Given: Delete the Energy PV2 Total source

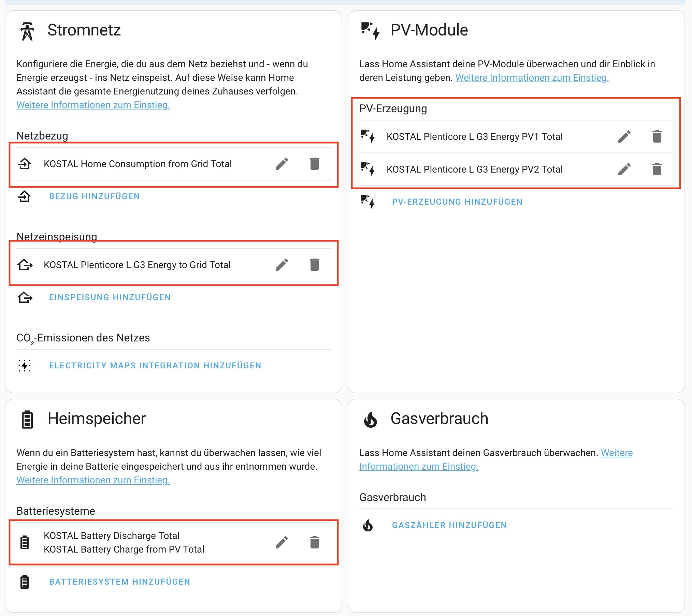Looking at the screenshot, I should (x=657, y=169).
